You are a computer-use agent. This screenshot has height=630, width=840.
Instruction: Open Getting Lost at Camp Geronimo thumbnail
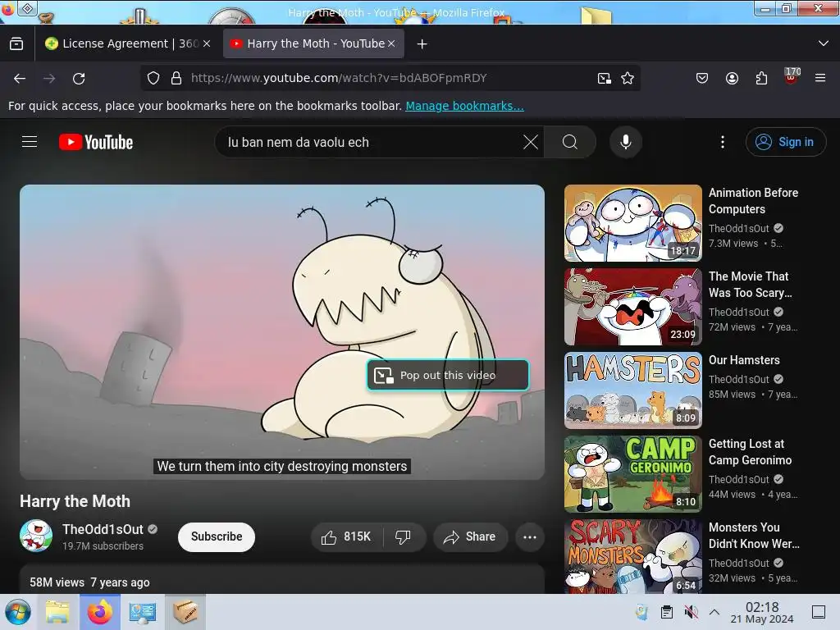point(632,474)
